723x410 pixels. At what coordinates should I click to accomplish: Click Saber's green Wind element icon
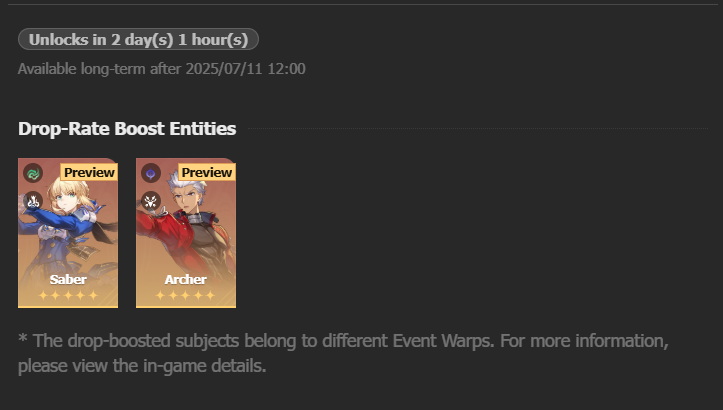(x=33, y=173)
